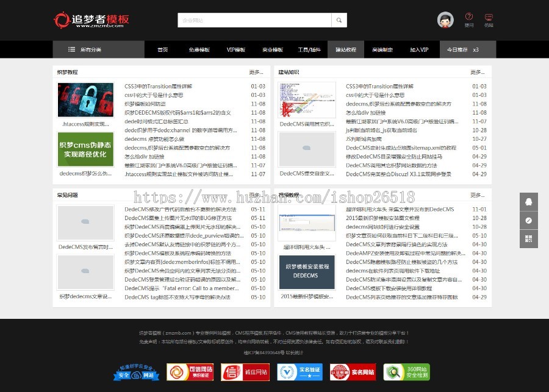
Task: Show the floating QR code icon
Action: coord(529,239)
